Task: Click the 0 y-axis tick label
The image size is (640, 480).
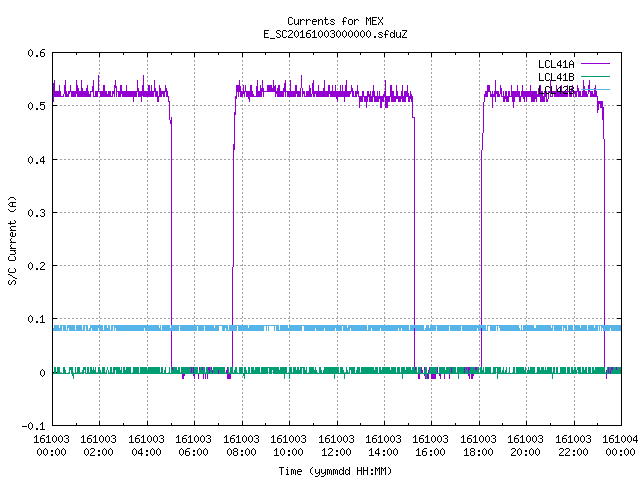Action: coord(42,373)
